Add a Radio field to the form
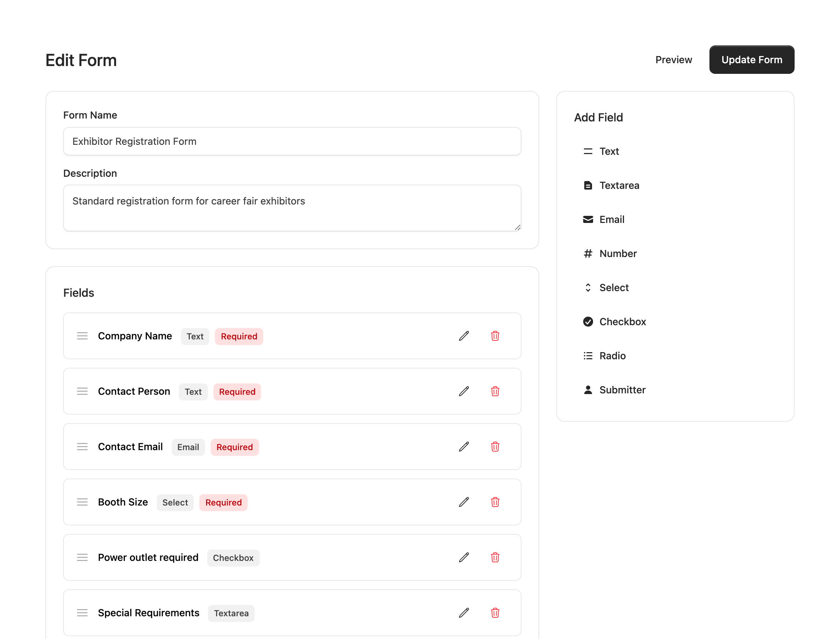This screenshot has width=840, height=639. pos(612,356)
